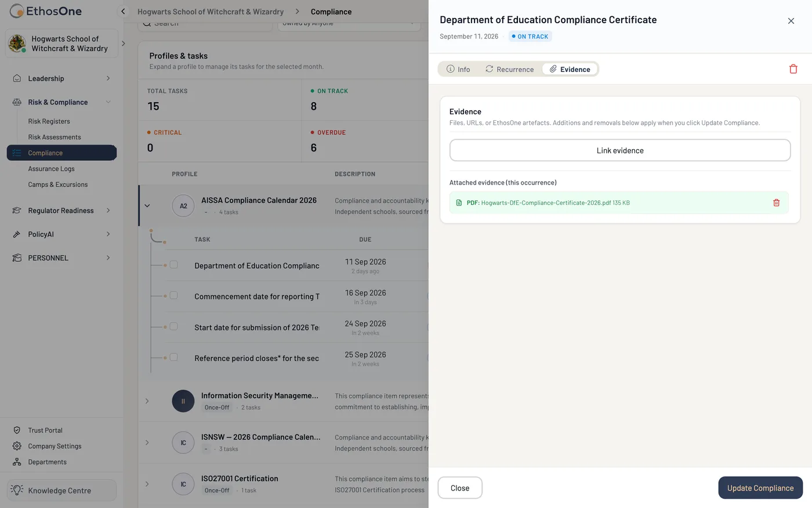Open the organisation switcher chevron
The height and width of the screenshot is (508, 812).
point(123,44)
